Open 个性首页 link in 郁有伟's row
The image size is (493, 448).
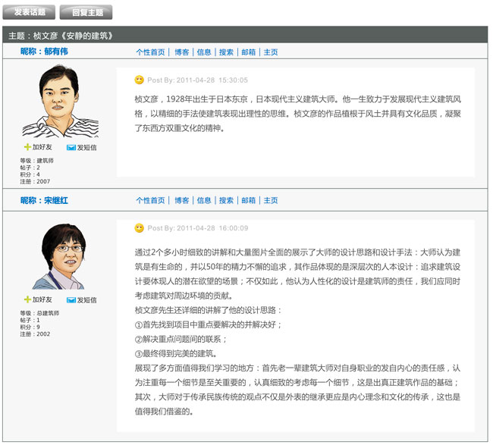[150, 52]
